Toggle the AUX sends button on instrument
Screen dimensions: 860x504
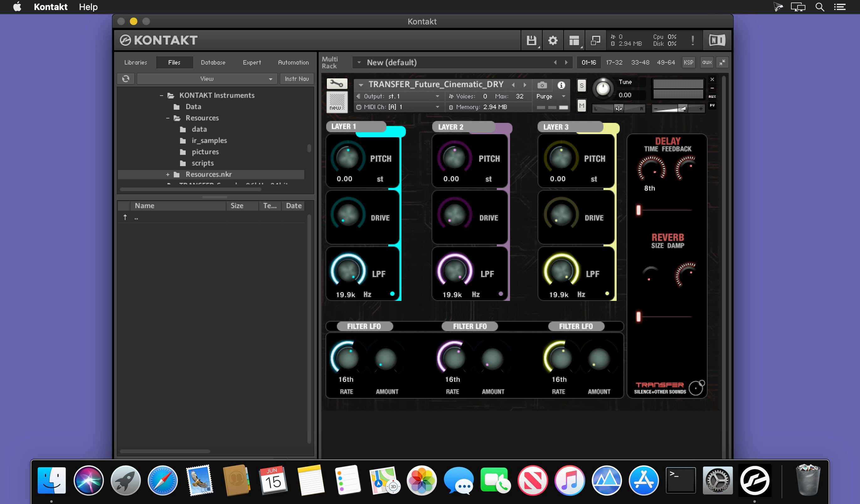click(x=712, y=97)
